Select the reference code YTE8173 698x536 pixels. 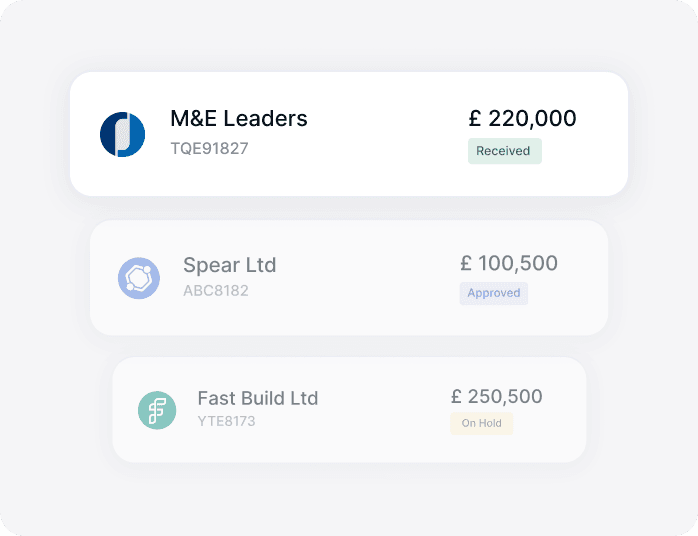point(226,422)
